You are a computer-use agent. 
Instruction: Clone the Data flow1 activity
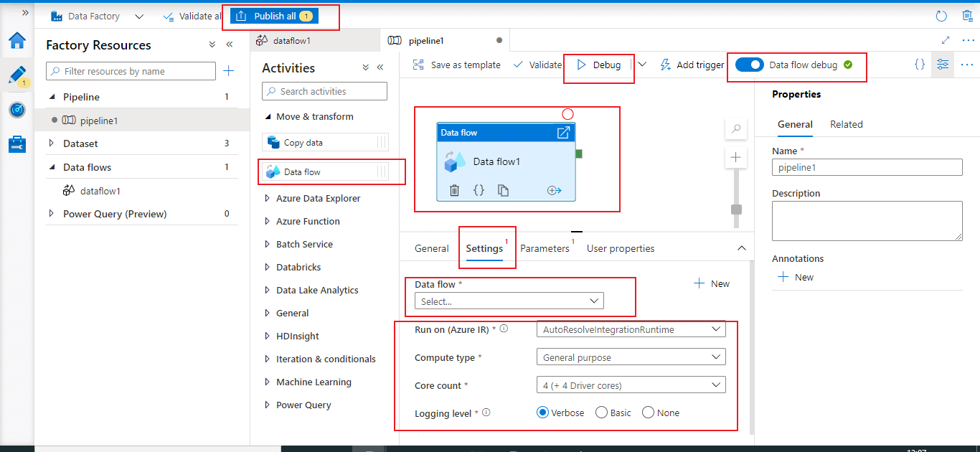click(504, 190)
